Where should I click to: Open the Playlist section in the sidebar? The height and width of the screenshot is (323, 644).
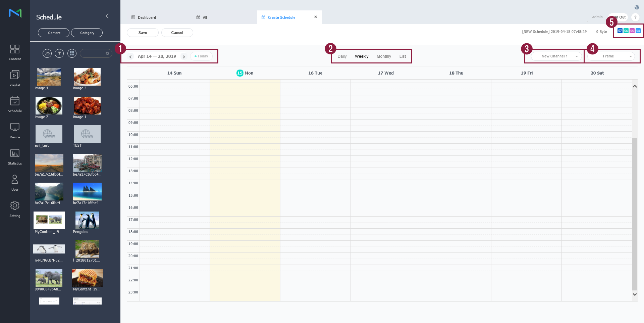pos(15,78)
